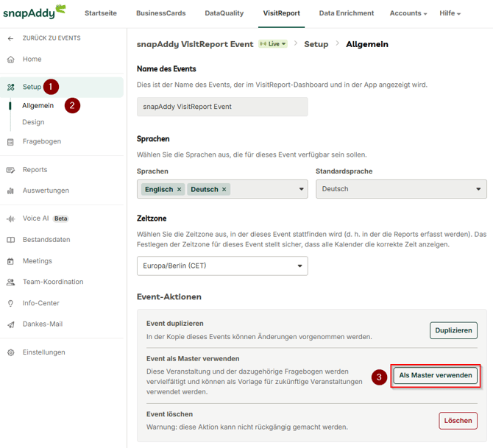
Task: Click the Duplizieren button
Action: [453, 330]
